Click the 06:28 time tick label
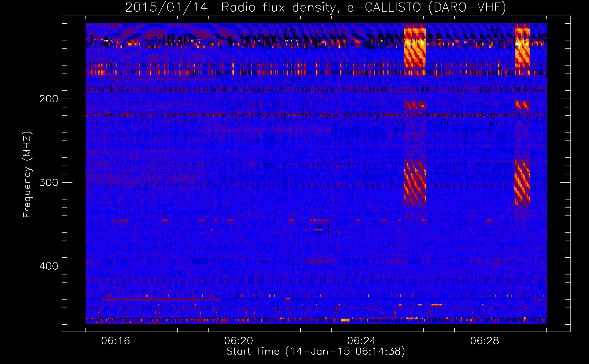 click(x=485, y=341)
